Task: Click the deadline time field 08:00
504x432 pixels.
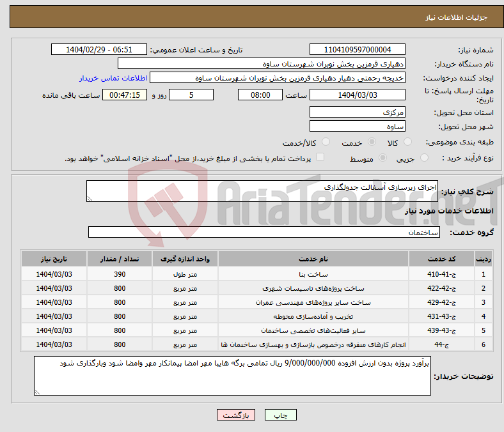Action: coord(260,95)
